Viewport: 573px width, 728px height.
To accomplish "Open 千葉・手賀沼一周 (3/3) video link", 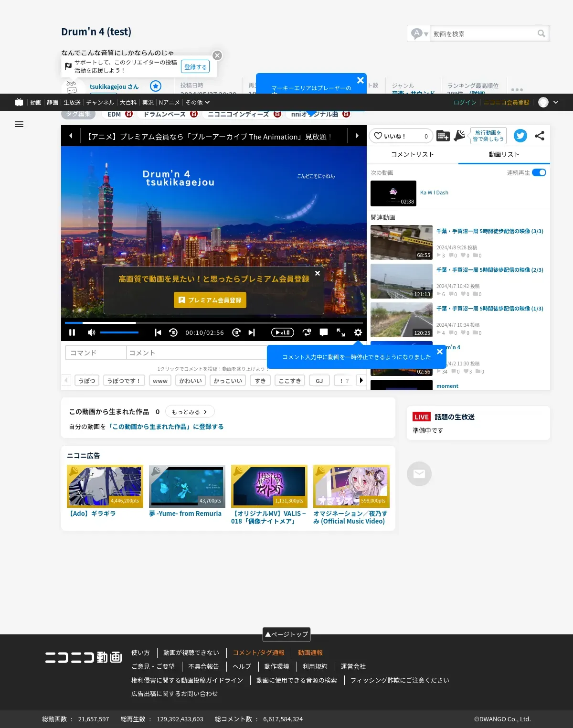I will [x=490, y=231].
